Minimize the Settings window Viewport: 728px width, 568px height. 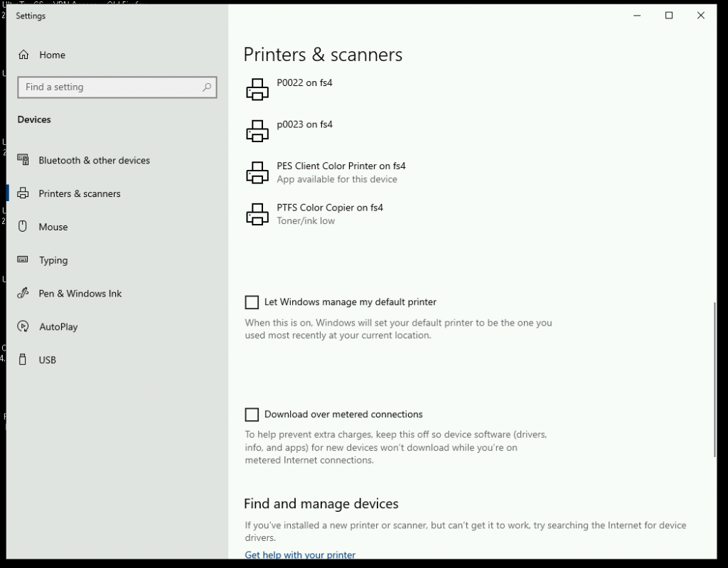637,16
